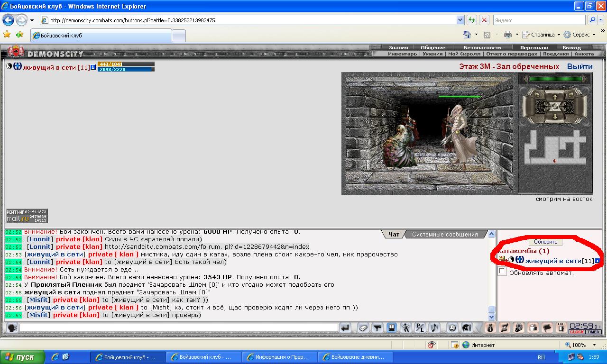Expand the Сервис menu dropdown
The height and width of the screenshot is (364, 607).
click(x=594, y=35)
